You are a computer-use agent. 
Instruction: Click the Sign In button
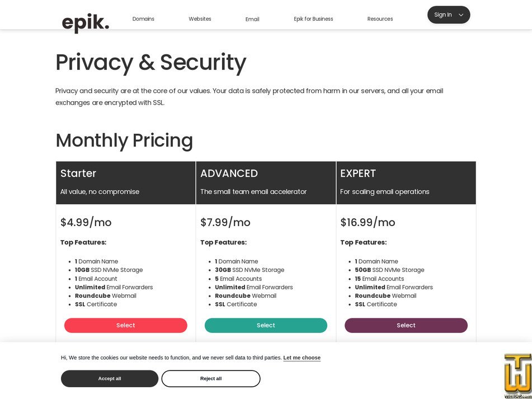[442, 15]
